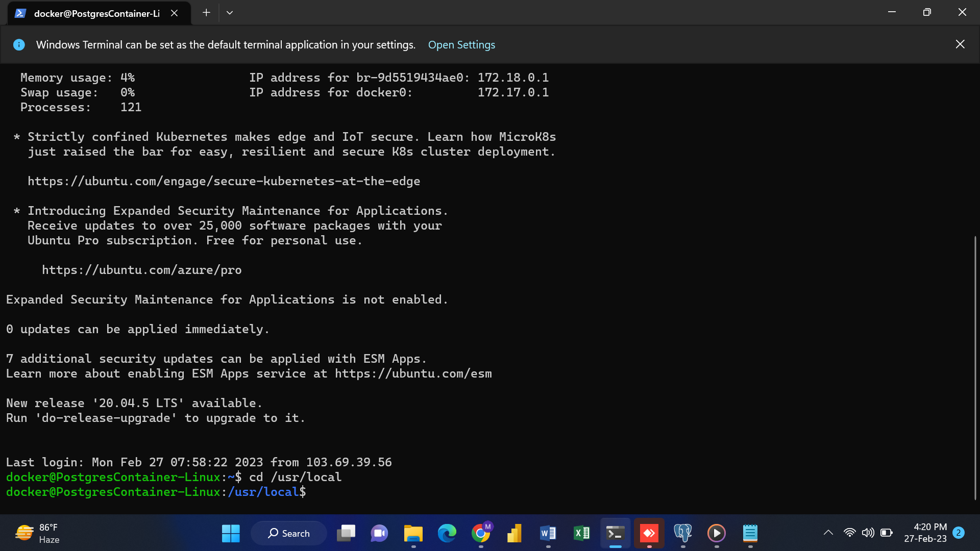This screenshot has height=551, width=980.
Task: Open Wi-Fi network settings in tray
Action: coord(849,533)
